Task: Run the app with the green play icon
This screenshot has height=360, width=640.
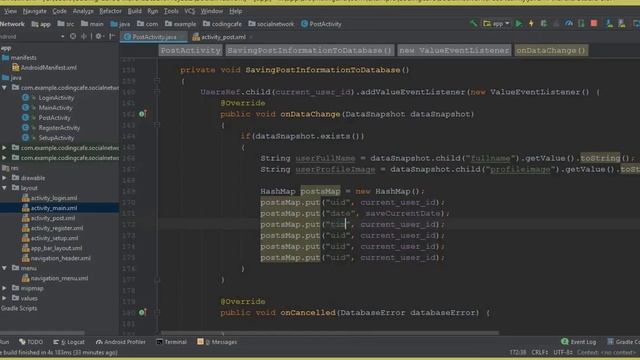Action: click(x=518, y=24)
